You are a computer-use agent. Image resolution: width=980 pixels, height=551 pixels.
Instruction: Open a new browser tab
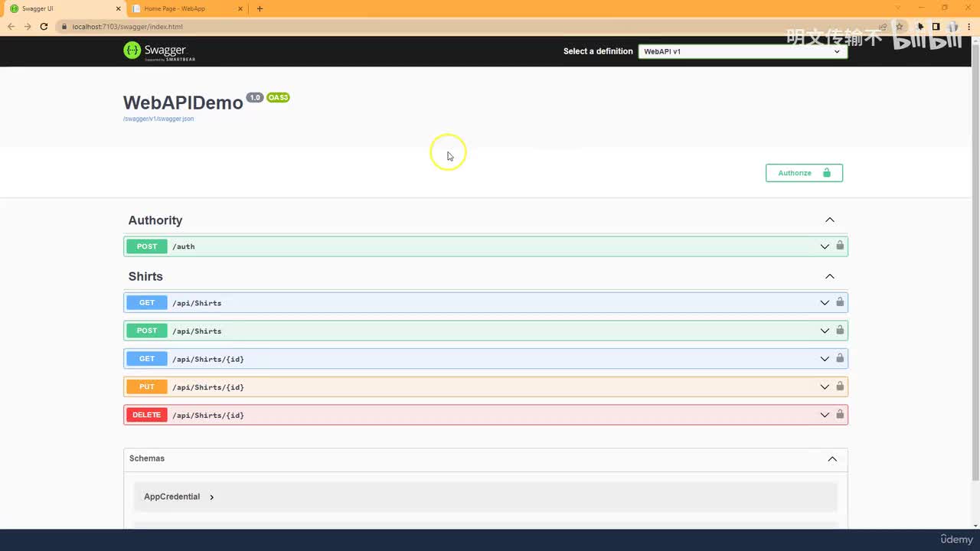260,8
